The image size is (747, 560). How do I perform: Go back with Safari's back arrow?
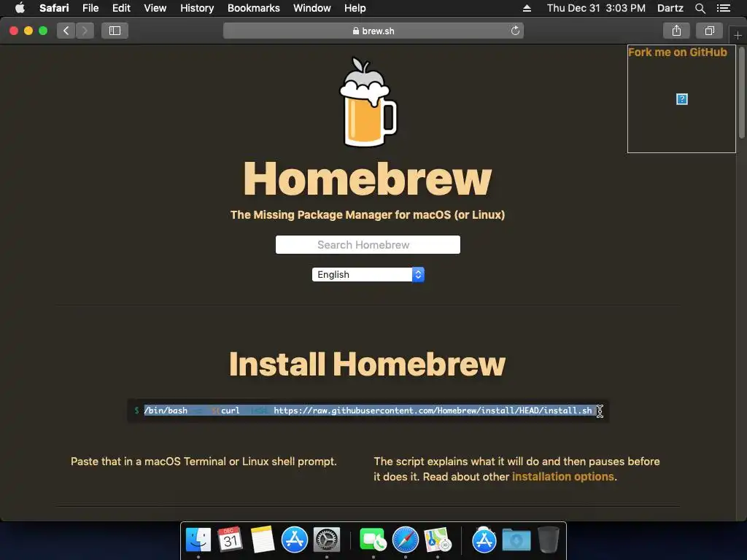click(x=66, y=31)
